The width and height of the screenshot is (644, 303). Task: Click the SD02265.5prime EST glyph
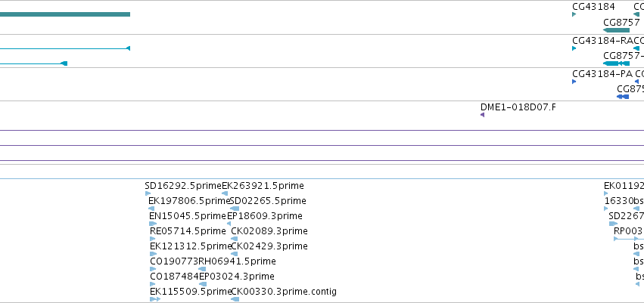pyautogui.click(x=235, y=209)
